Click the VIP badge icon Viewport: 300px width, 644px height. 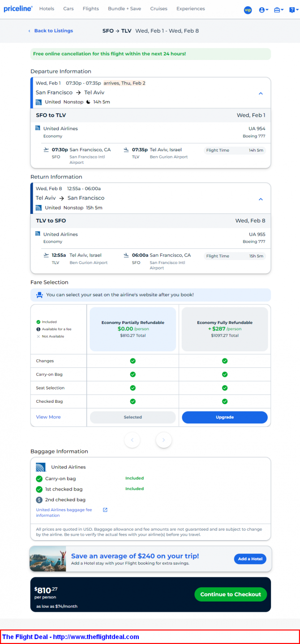[x=248, y=10]
